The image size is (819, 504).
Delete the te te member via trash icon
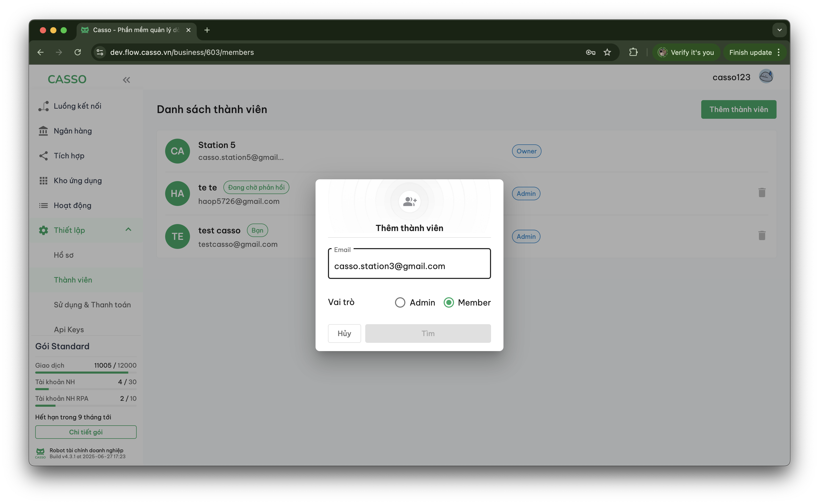pyautogui.click(x=762, y=193)
